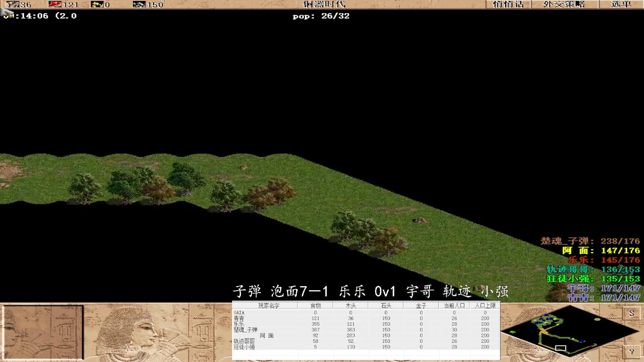Click the wood resource icon in top bar
This screenshot has height=362, width=644.
tap(12, 5)
